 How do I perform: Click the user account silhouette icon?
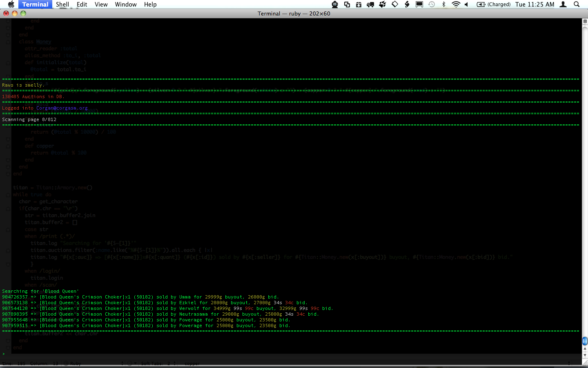pos(563,4)
